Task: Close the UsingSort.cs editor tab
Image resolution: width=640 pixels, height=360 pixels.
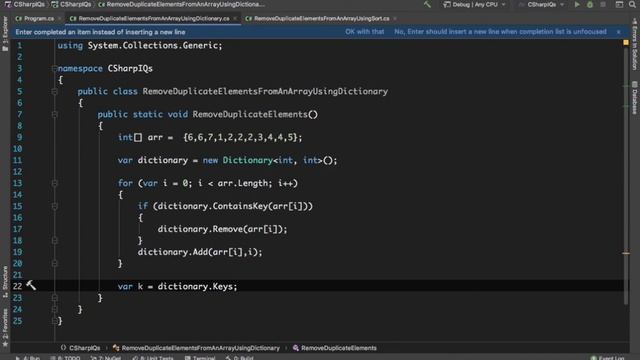Action: pos(395,19)
